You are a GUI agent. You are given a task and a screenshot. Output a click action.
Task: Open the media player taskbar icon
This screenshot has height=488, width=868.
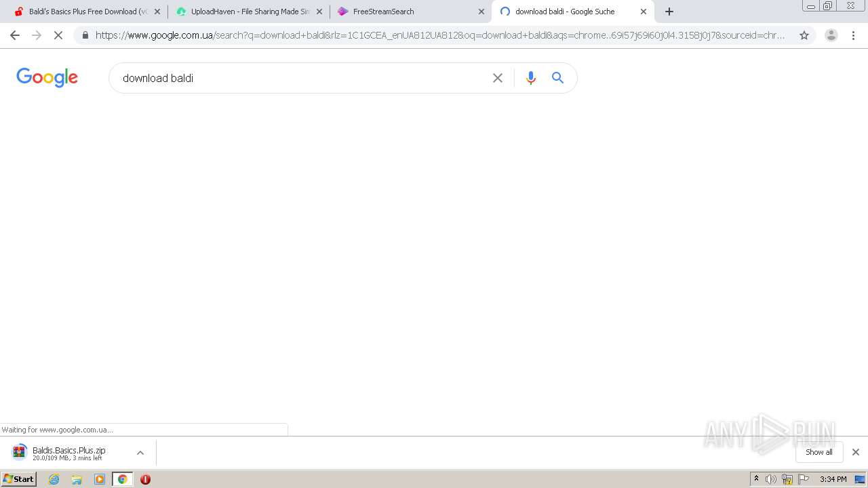point(100,479)
